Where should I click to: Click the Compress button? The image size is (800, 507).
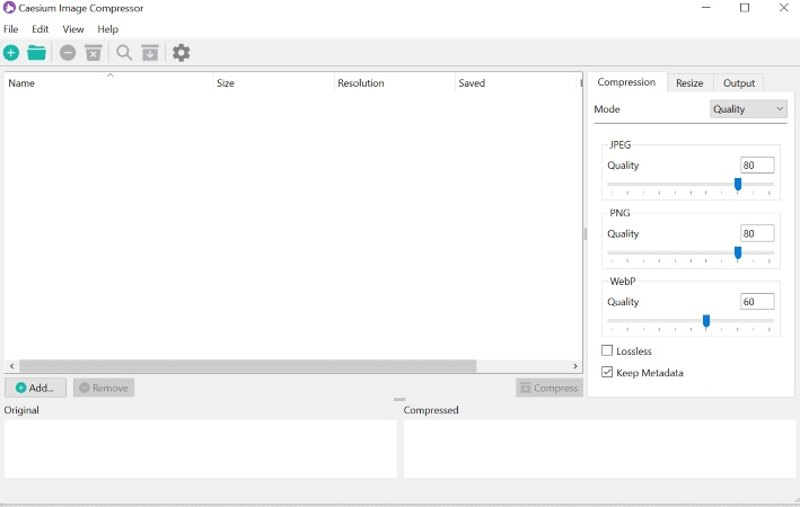point(549,388)
